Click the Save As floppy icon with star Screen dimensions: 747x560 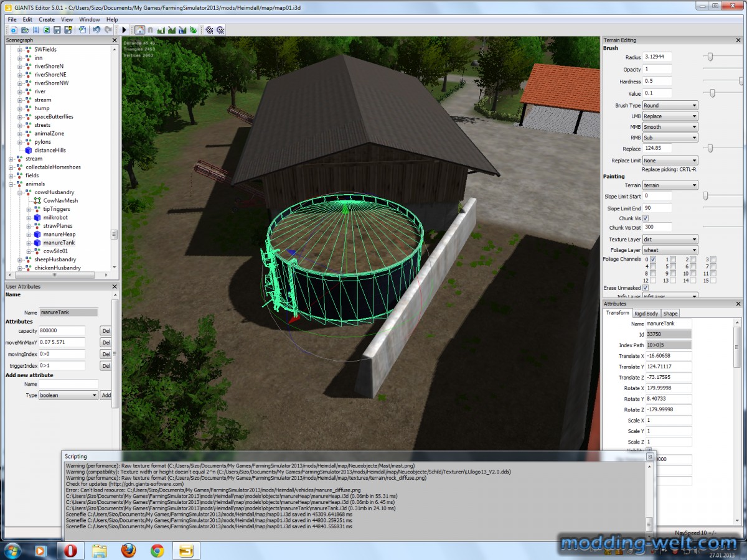(x=68, y=30)
